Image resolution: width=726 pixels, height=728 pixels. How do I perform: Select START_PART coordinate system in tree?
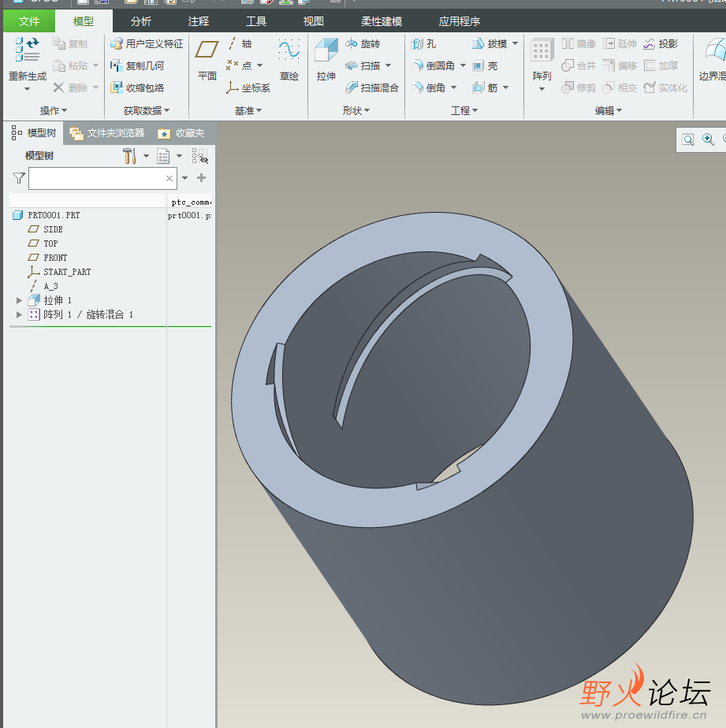[x=59, y=272]
